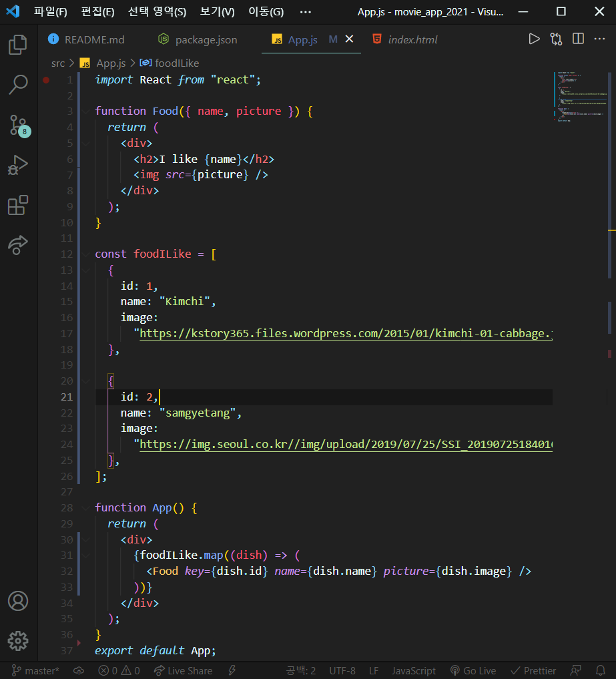Close the App.js tab
Screen dimensions: 616x679
coord(349,39)
